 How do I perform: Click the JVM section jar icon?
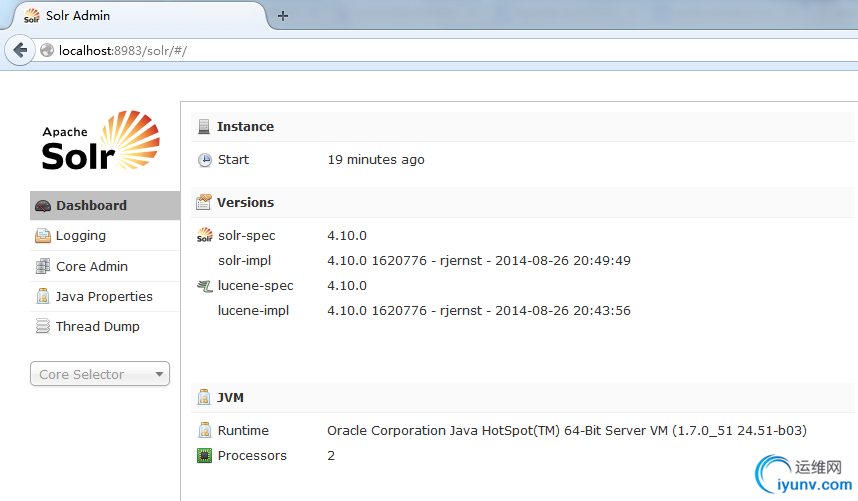click(x=204, y=397)
